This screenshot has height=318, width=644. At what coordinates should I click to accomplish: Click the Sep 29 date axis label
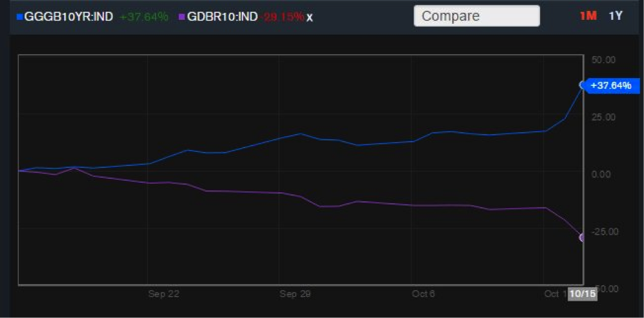[295, 294]
